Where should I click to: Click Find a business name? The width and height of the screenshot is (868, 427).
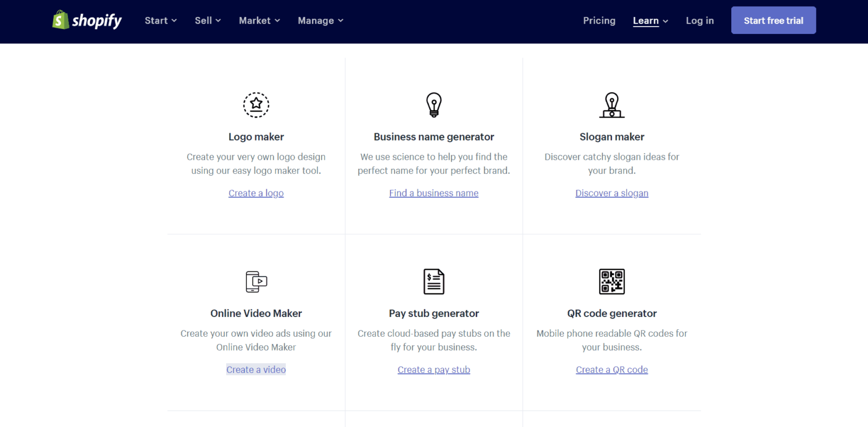433,193
